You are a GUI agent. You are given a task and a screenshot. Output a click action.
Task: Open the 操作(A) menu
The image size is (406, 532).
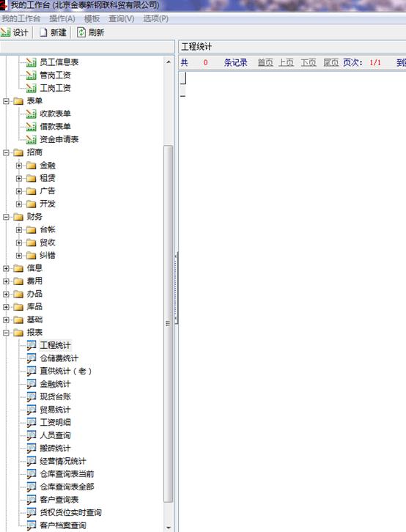[x=62, y=18]
